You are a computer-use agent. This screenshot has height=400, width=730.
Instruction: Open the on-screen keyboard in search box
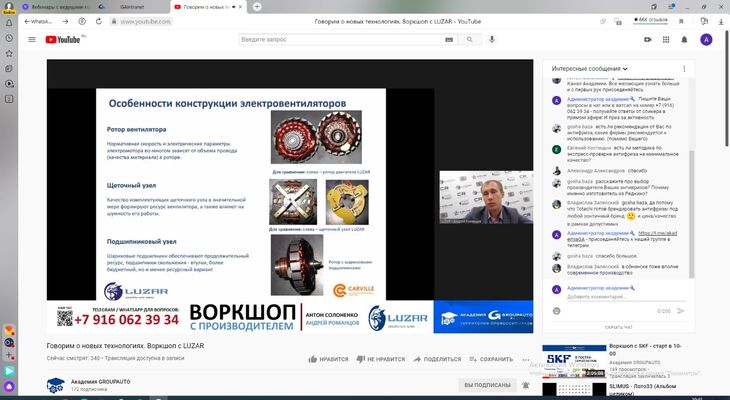(x=449, y=40)
